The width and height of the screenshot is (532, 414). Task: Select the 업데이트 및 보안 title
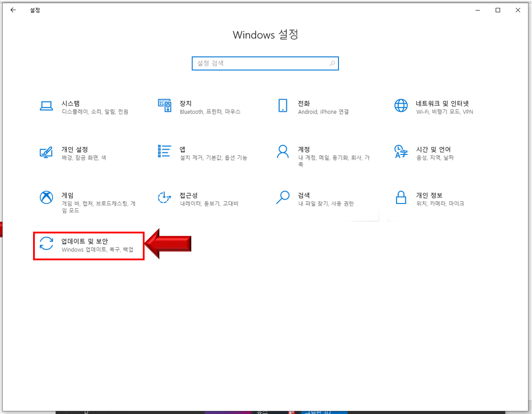coord(85,241)
